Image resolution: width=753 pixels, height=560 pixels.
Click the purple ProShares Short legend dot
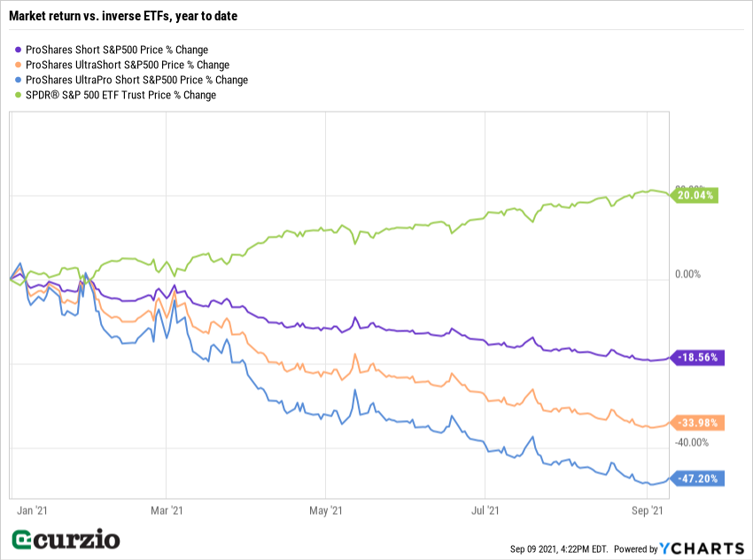(x=19, y=51)
